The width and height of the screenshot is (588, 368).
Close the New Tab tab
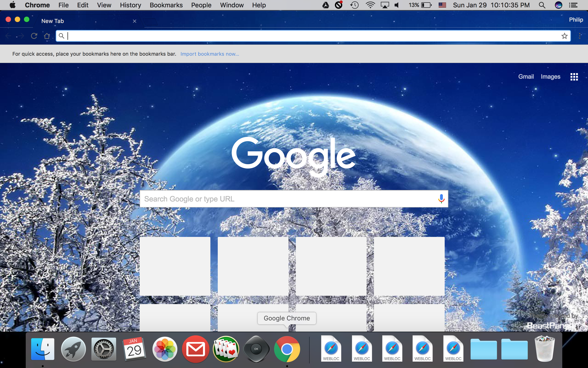click(x=135, y=21)
